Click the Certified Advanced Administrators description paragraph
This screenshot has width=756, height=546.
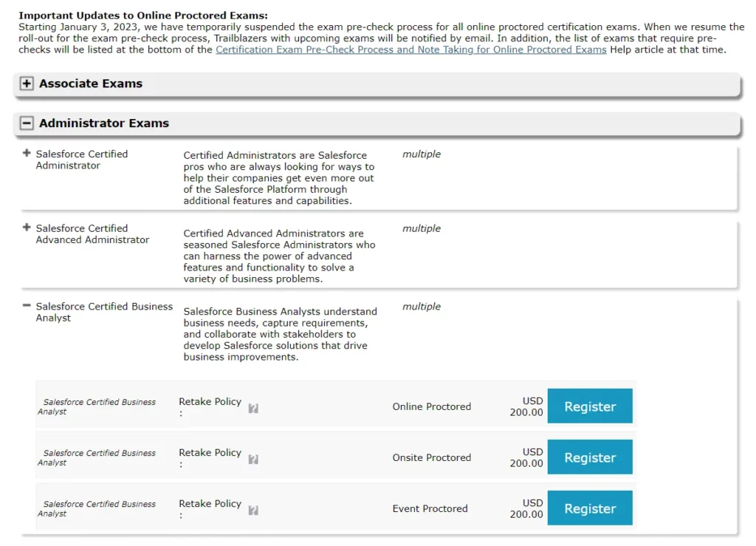tap(279, 256)
